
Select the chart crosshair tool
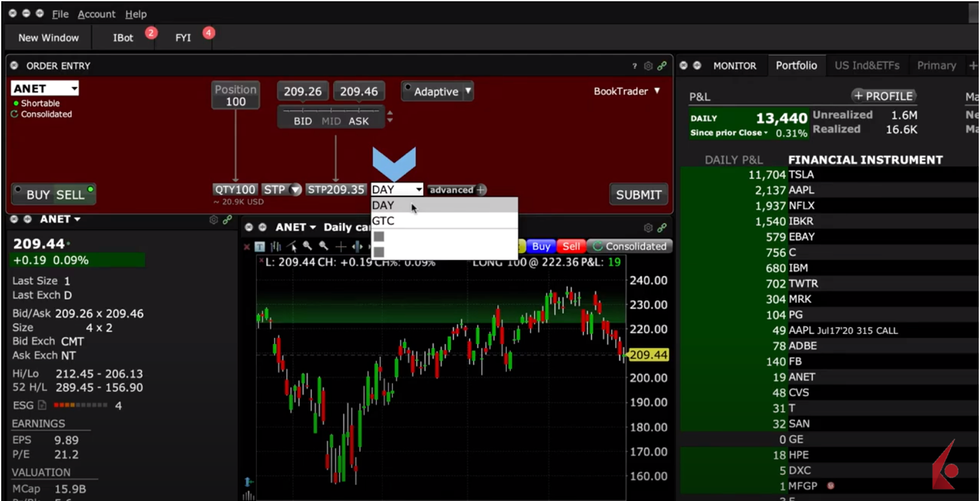pyautogui.click(x=341, y=247)
